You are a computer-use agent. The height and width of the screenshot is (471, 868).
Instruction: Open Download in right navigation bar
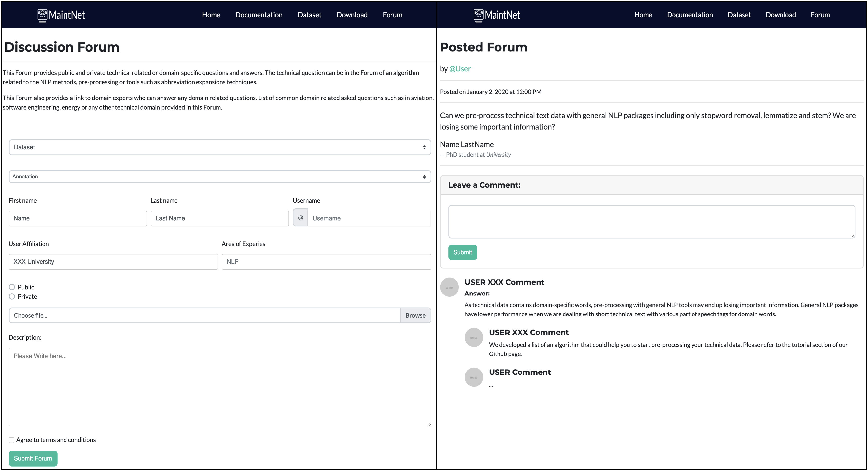tap(781, 15)
